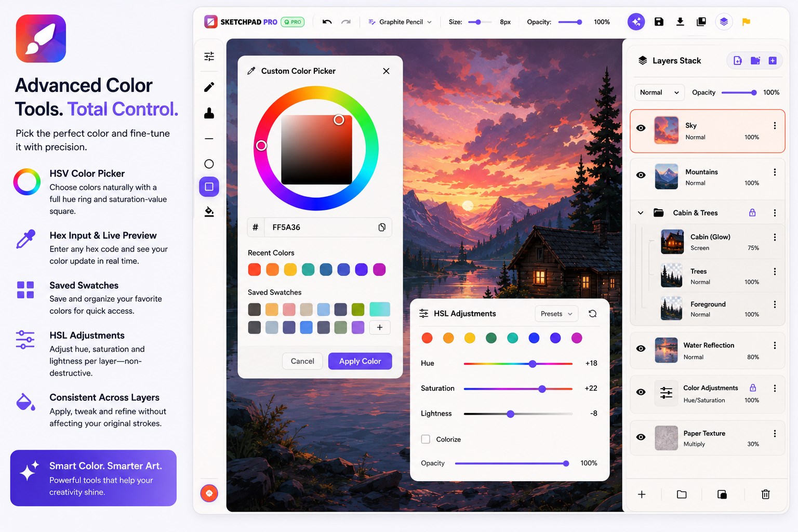This screenshot has height=532, width=798.
Task: Copy the hex color code FF5A36
Action: 382,227
